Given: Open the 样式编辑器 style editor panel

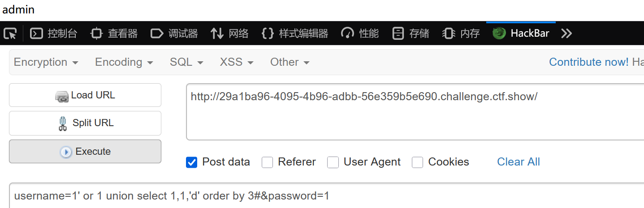Looking at the screenshot, I should tap(295, 33).
